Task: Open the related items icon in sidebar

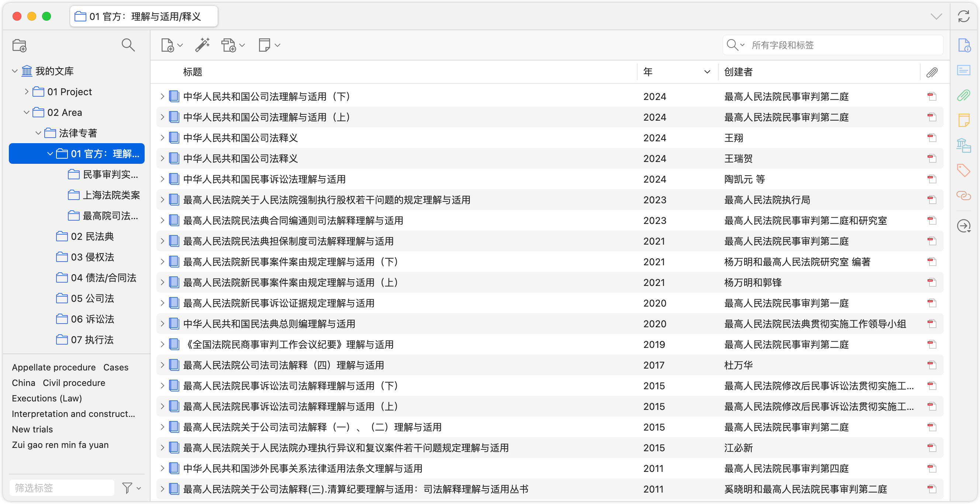Action: [x=964, y=195]
